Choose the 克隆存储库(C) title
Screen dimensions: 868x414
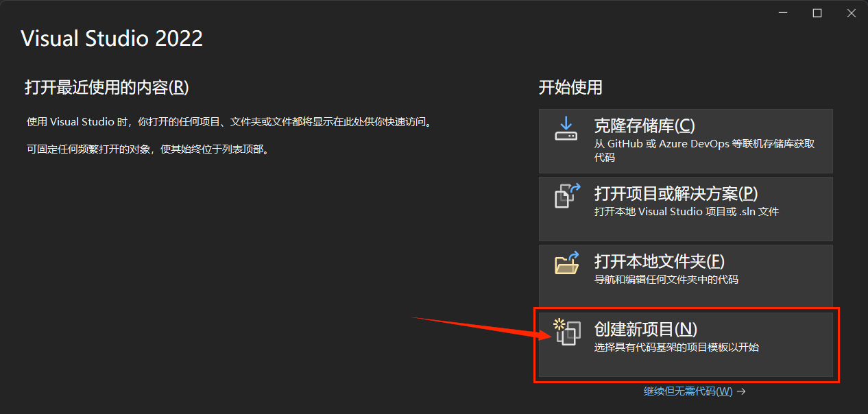(644, 125)
